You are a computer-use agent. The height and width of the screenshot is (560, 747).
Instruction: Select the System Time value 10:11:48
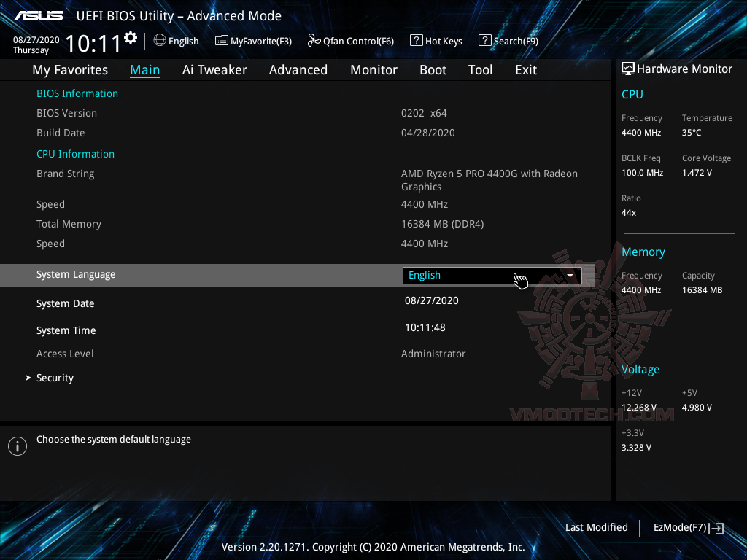tap(425, 327)
